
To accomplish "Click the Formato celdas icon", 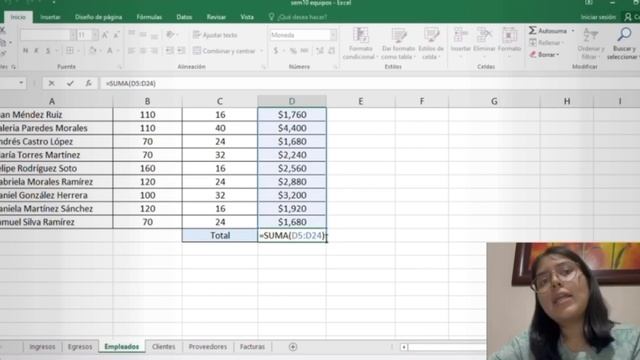I will coord(509,35).
